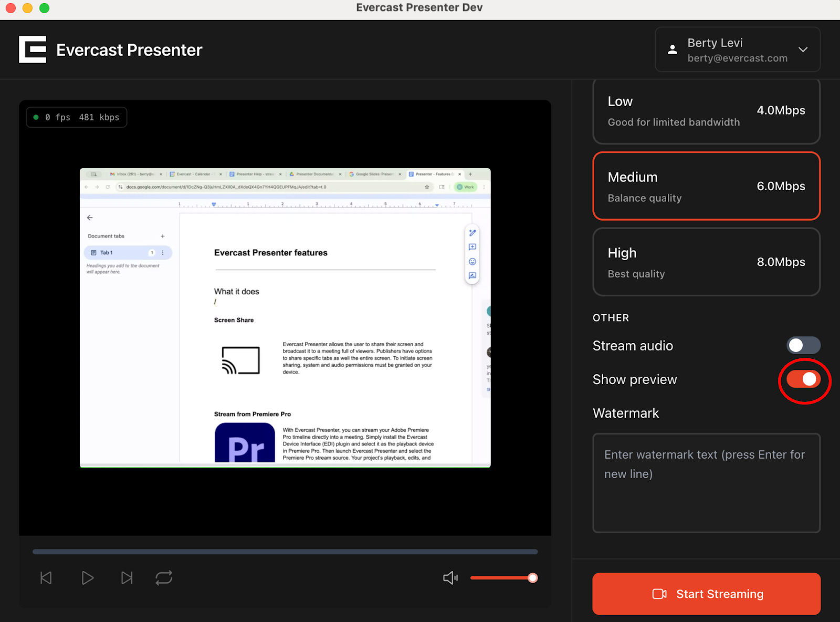Turn off the Show preview toggle
Screen dimensions: 840x622
tap(803, 379)
